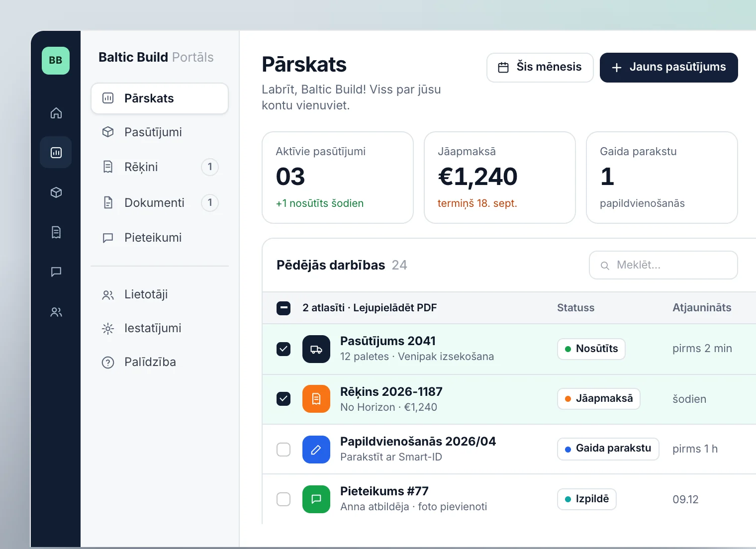Image resolution: width=756 pixels, height=549 pixels.
Task: Uncheck the Rēķins 2026-1187 row checkbox
Action: tap(283, 399)
